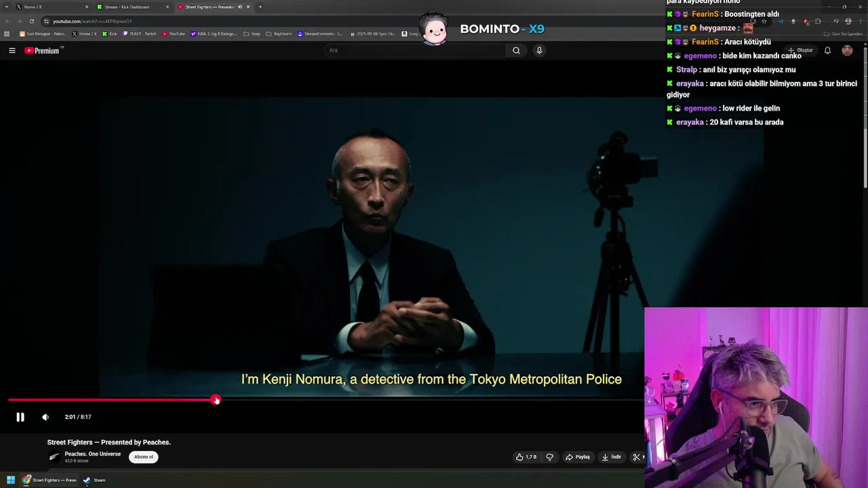Image resolution: width=868 pixels, height=488 pixels.
Task: Open the TEASY - Twitch bookmark
Action: [140, 33]
